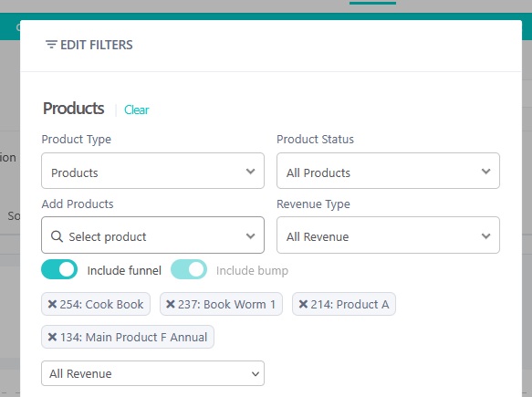The width and height of the screenshot is (532, 397).
Task: Click the Edit Filters funnel icon
Action: 51,45
